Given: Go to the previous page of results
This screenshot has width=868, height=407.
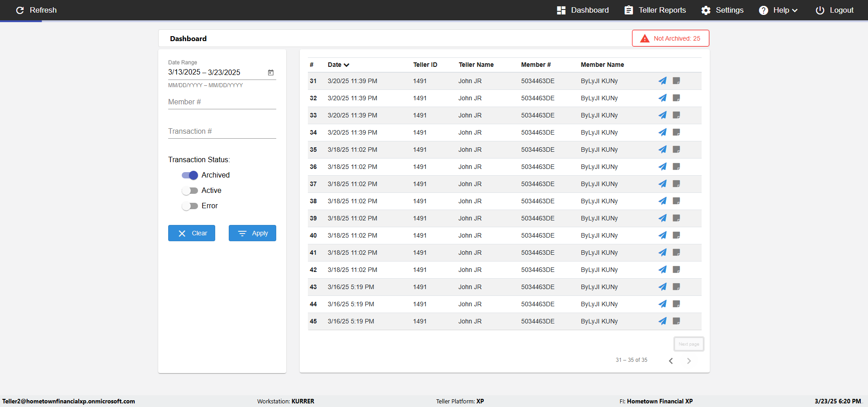Looking at the screenshot, I should coord(671,360).
